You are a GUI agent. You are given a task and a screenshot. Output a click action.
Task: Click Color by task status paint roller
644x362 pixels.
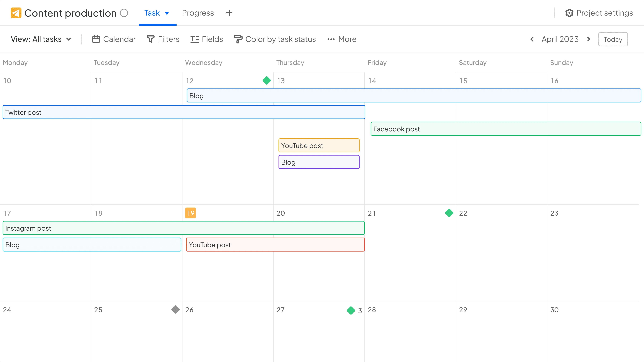coord(238,39)
